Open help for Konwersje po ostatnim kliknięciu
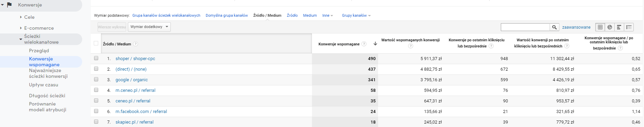Screen dimensions: 644x127 pyautogui.click(x=491, y=46)
